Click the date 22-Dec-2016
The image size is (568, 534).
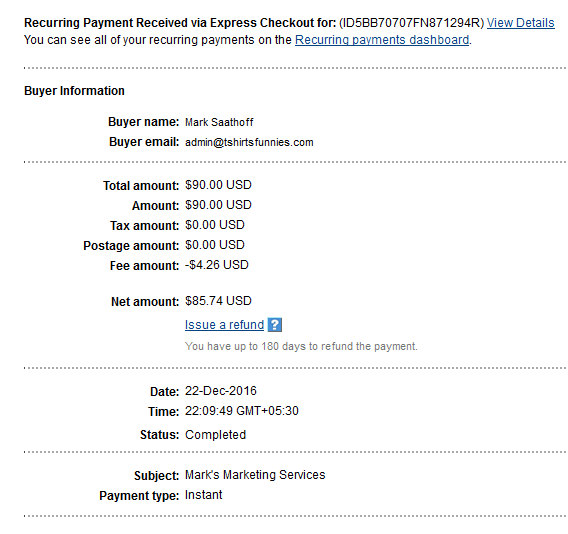(221, 391)
